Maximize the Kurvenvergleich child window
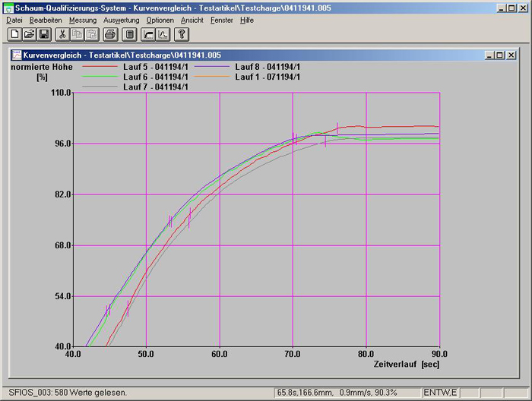 click(499, 55)
